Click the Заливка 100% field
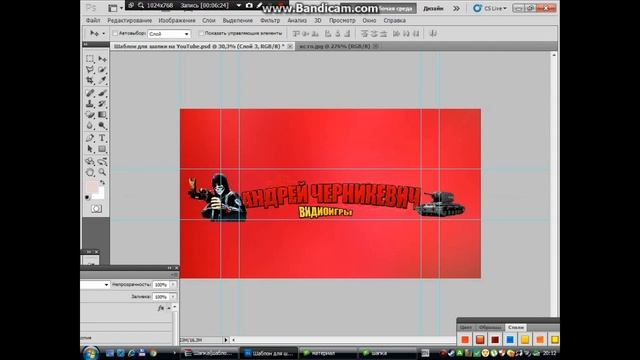 click(161, 297)
